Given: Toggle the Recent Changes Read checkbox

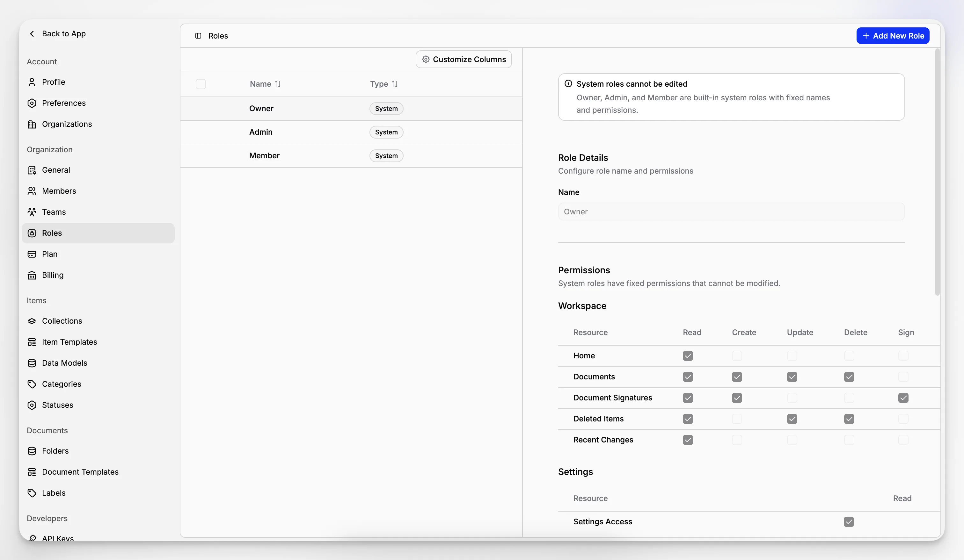Looking at the screenshot, I should [688, 440].
